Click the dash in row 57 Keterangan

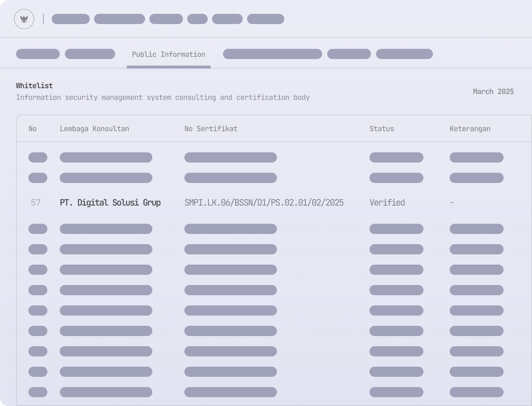[452, 203]
